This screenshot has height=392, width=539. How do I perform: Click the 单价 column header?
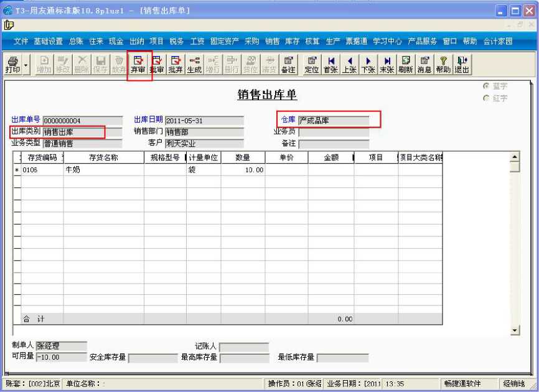pyautogui.click(x=287, y=157)
